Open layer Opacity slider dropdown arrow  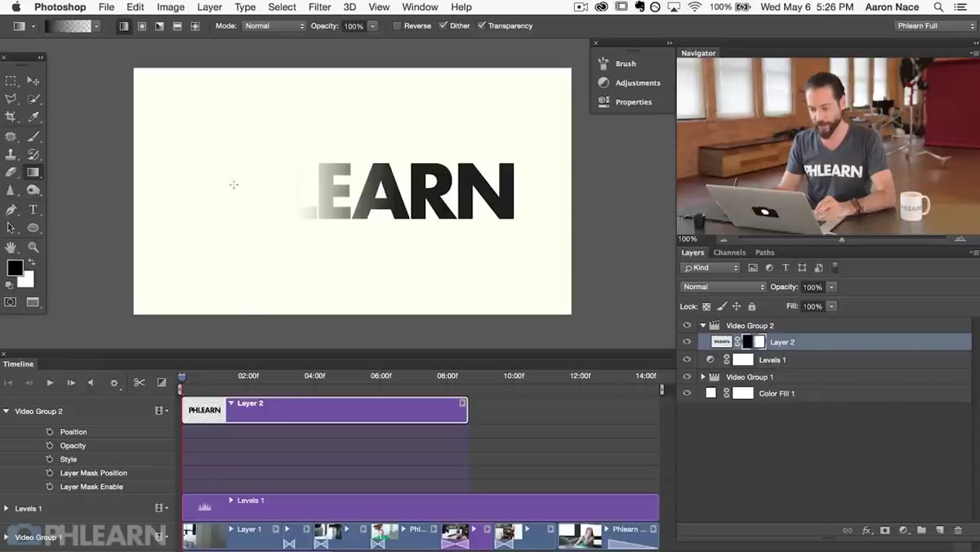831,287
